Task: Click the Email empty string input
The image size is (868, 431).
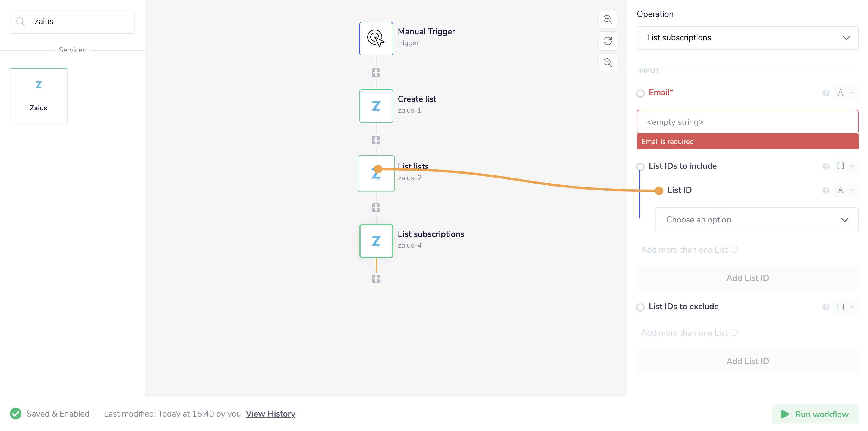Action: coord(747,122)
